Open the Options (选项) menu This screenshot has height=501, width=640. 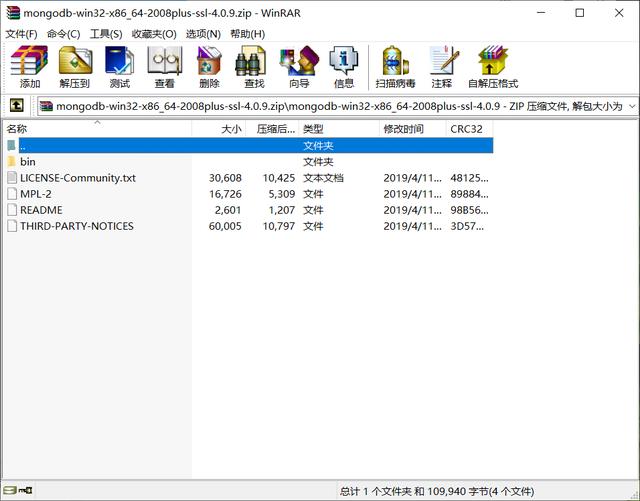point(203,34)
